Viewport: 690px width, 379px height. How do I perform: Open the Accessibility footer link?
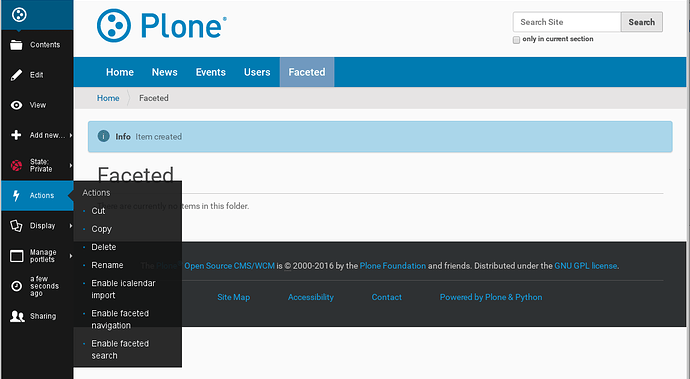click(x=311, y=297)
